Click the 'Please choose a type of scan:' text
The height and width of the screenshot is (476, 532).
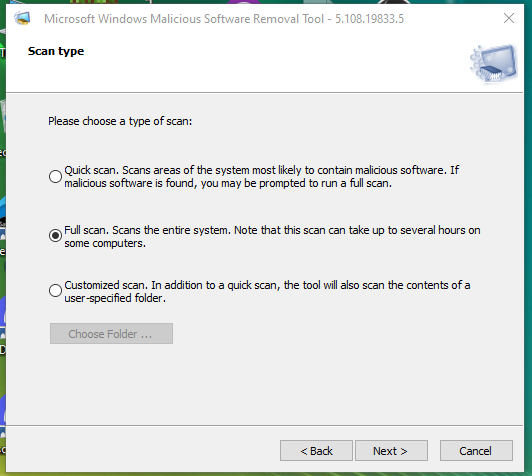[x=120, y=121]
